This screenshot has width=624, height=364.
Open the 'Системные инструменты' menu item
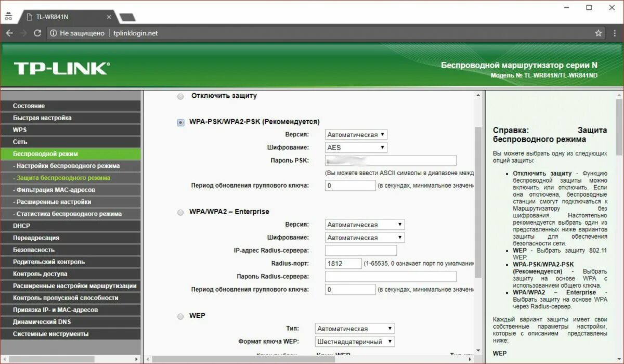(71, 334)
